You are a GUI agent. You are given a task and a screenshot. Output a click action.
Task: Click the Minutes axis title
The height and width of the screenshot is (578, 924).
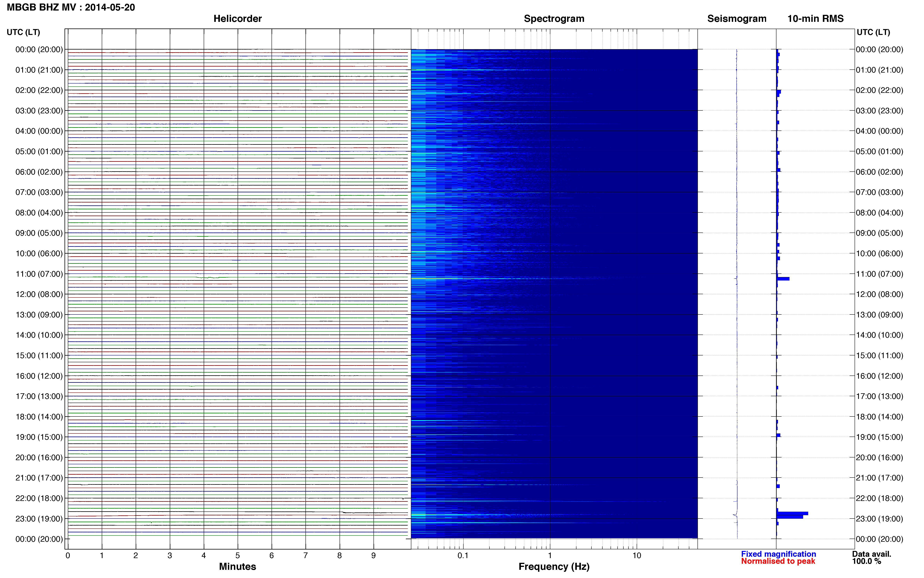tap(237, 566)
